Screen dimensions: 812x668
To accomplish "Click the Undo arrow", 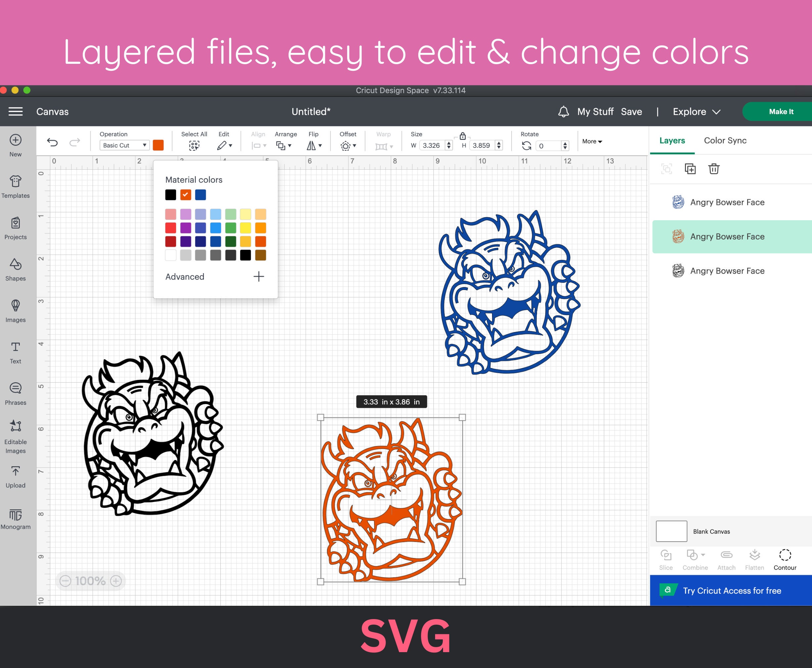I will click(x=53, y=141).
